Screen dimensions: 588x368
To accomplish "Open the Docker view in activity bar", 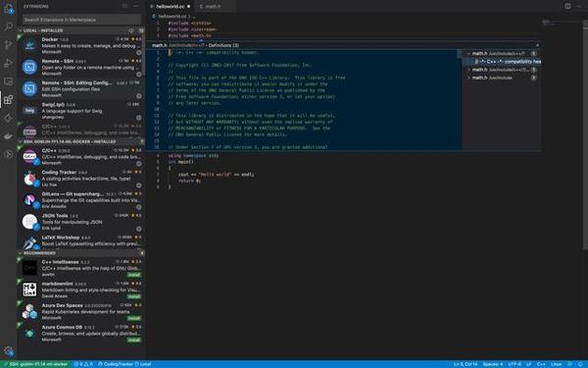I will coord(8,136).
